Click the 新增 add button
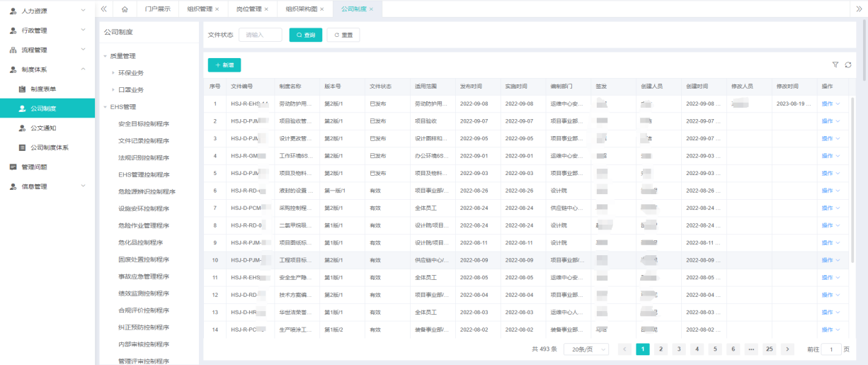This screenshot has height=365, width=868. 224,64
